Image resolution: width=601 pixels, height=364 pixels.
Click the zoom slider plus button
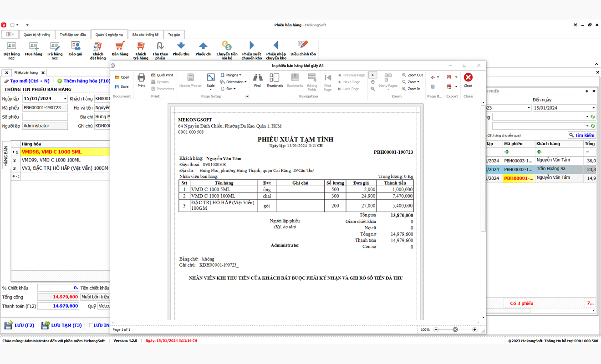click(x=475, y=329)
